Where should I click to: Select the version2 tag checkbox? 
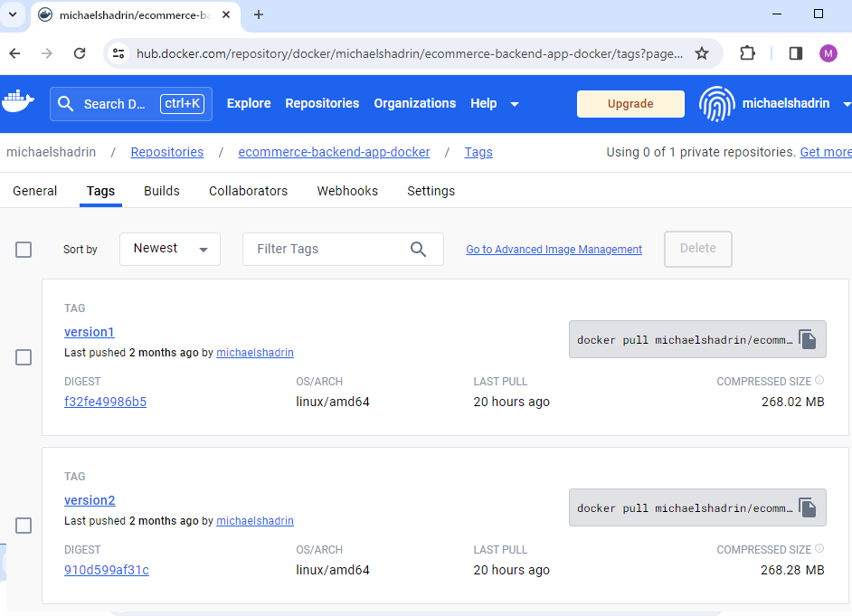pyautogui.click(x=24, y=526)
